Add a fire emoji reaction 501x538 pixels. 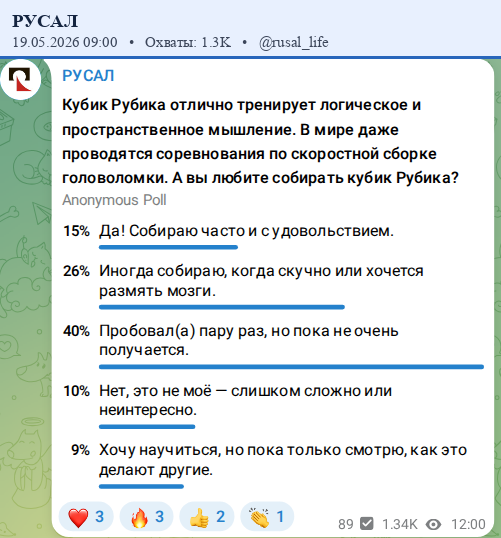tap(147, 516)
